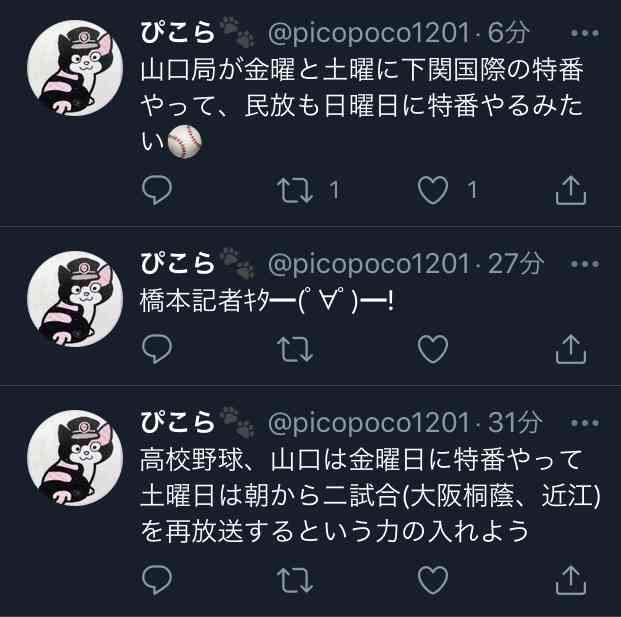This screenshot has height=617, width=621.
Task: Open cat avatar beside the 高校野球 tweet
Action: click(x=75, y=458)
